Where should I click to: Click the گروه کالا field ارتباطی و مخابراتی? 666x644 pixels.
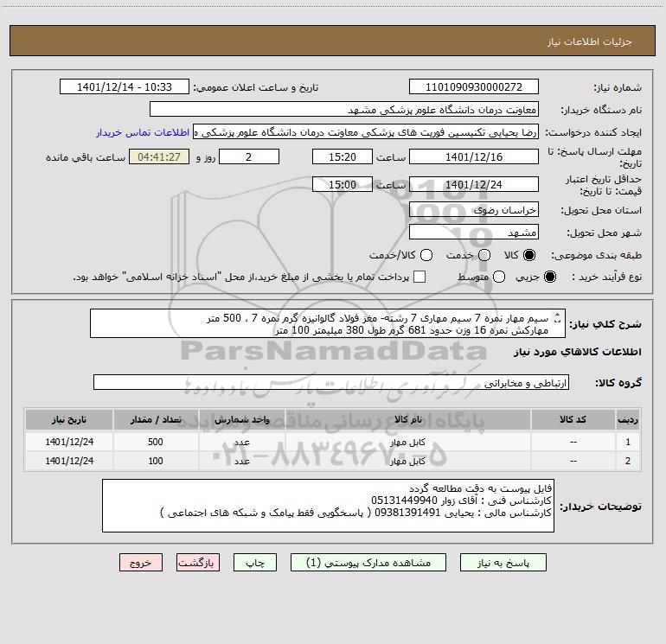[331, 382]
